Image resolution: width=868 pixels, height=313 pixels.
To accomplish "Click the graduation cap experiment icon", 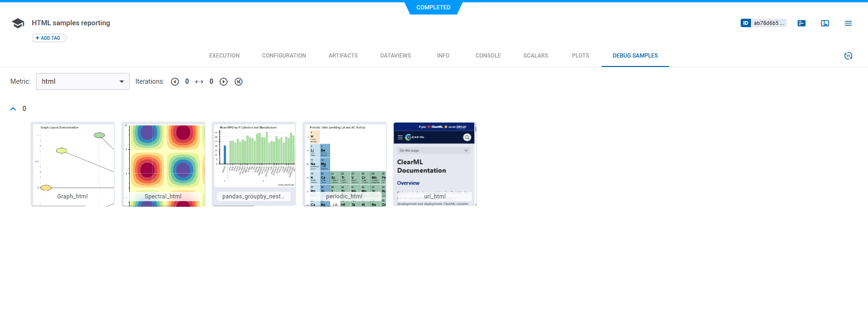I will pos(18,23).
